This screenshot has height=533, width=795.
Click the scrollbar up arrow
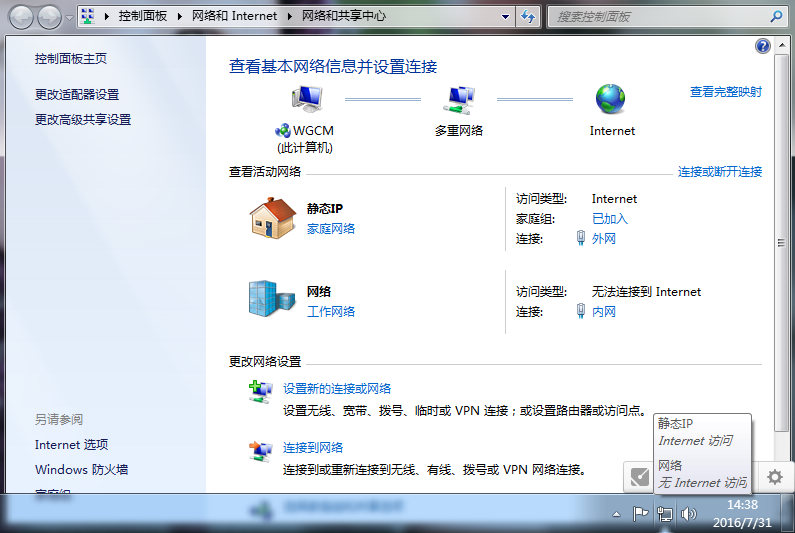coord(782,46)
